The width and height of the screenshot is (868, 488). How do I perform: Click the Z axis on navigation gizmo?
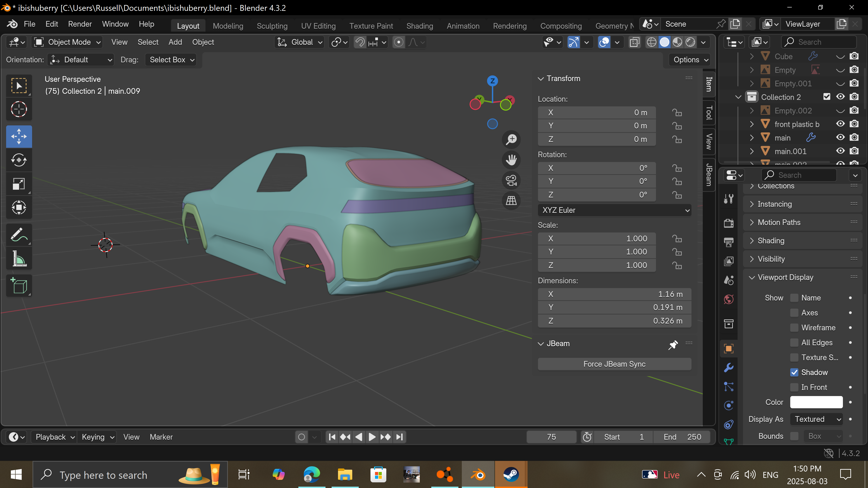(492, 81)
